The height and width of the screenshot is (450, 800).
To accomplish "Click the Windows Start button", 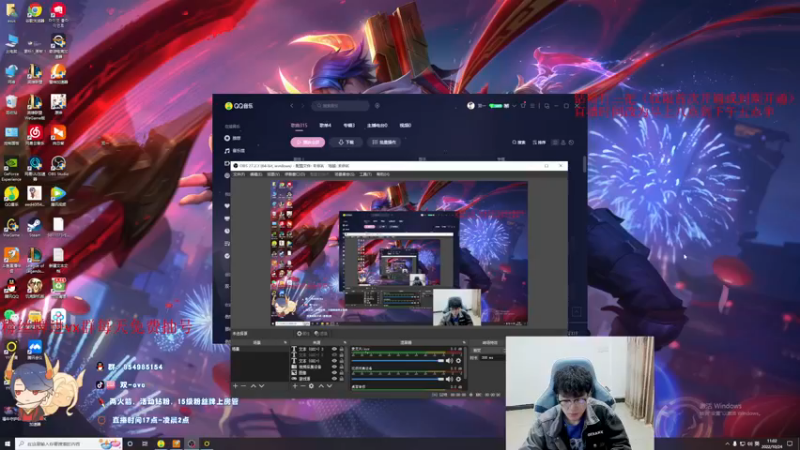I will coord(7,444).
